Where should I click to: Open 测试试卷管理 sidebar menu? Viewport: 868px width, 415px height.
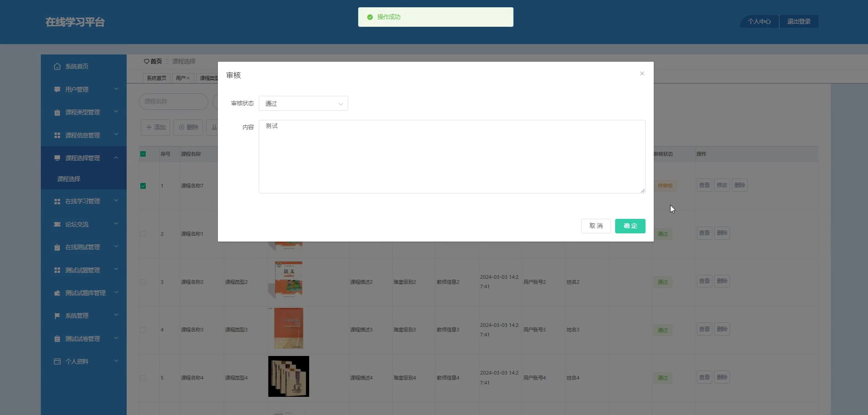(x=84, y=339)
